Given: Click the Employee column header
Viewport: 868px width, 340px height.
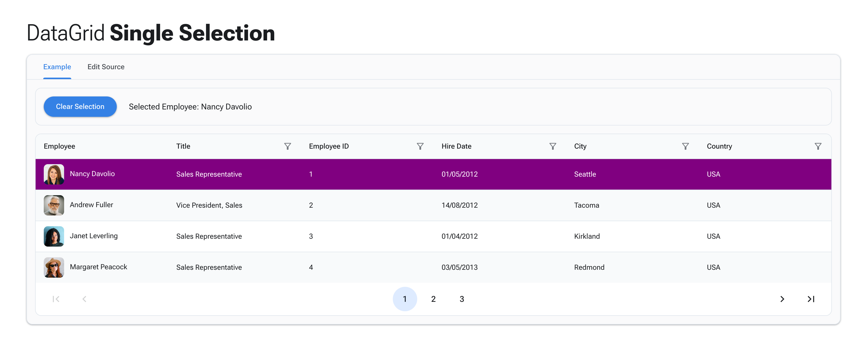Looking at the screenshot, I should pos(60,146).
